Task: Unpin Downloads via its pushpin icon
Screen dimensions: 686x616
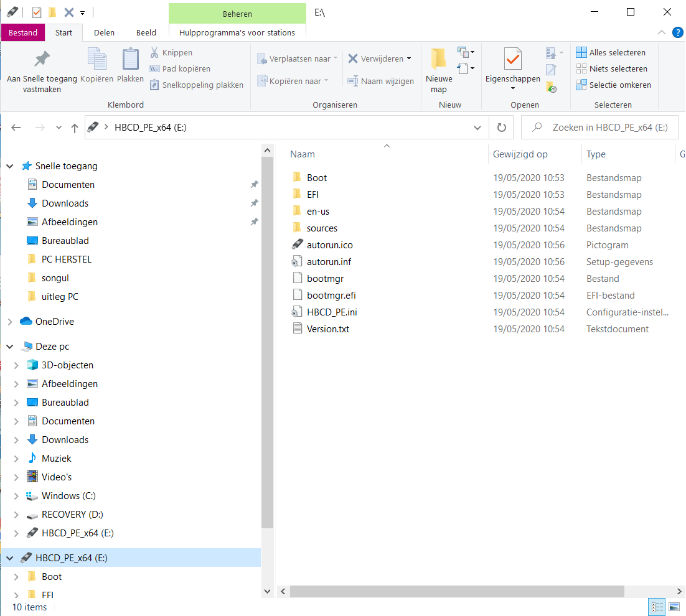Action: pos(254,203)
